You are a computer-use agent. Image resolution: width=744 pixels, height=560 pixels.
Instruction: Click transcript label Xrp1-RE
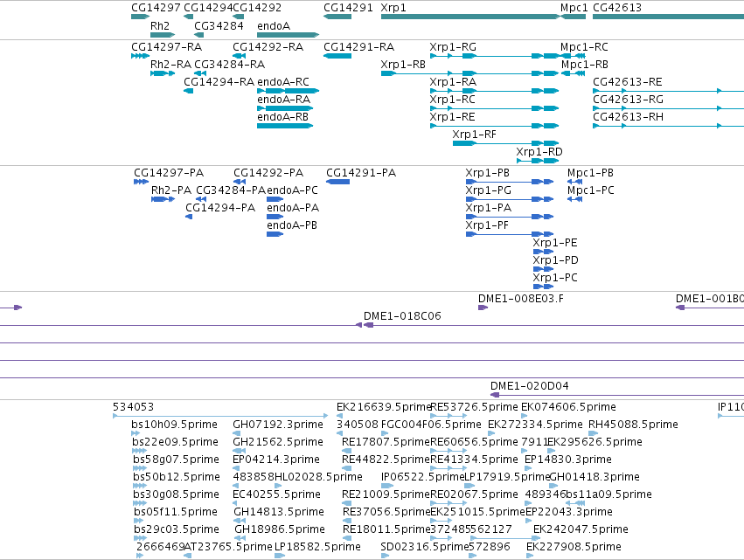[452, 118]
